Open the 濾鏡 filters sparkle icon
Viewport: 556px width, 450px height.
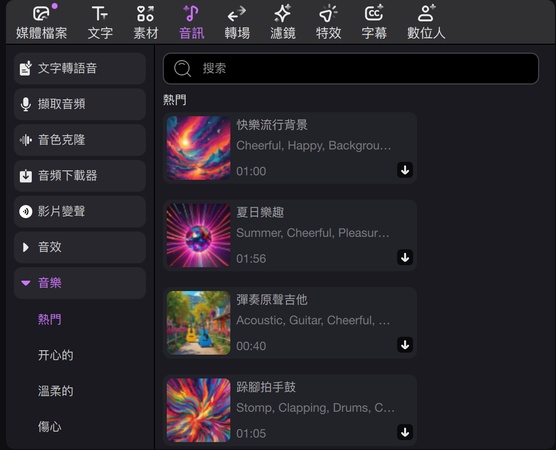(283, 13)
